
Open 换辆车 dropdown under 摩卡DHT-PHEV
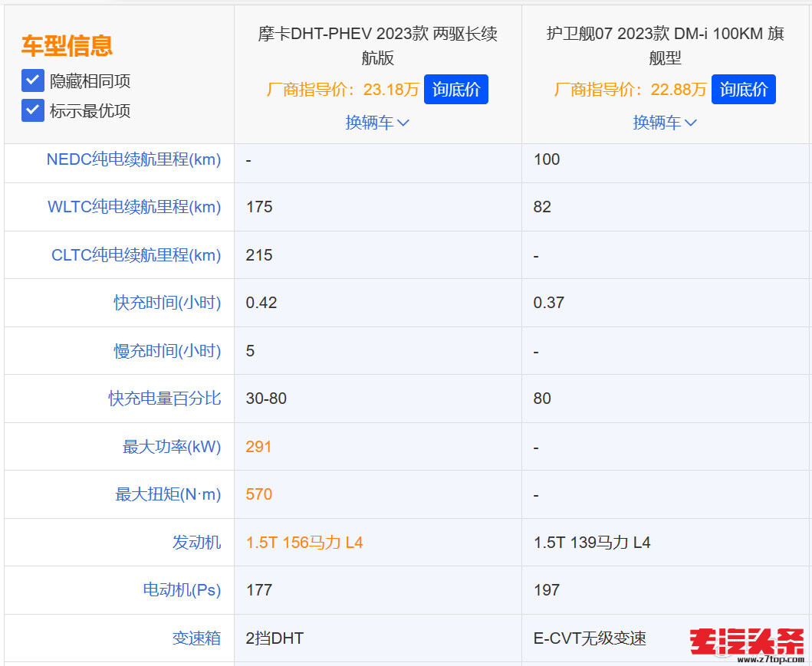coord(377,123)
